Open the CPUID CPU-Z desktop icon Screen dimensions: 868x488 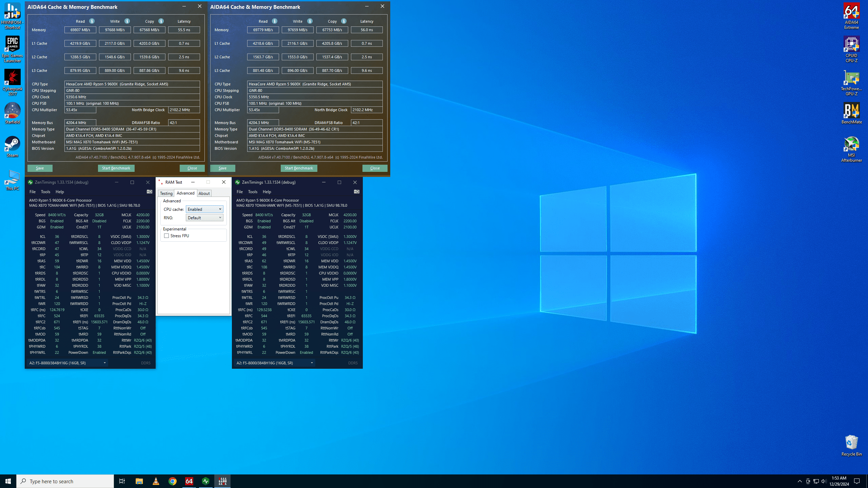point(851,49)
